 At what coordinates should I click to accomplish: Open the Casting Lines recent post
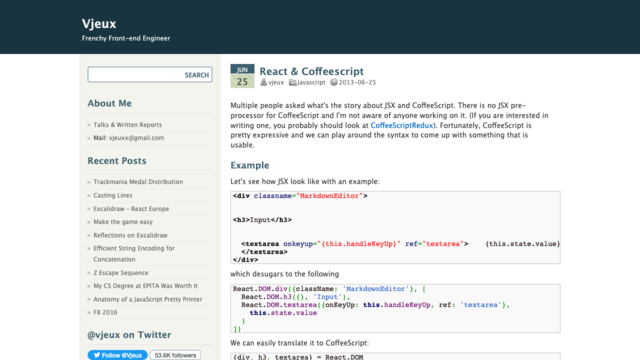[113, 196]
